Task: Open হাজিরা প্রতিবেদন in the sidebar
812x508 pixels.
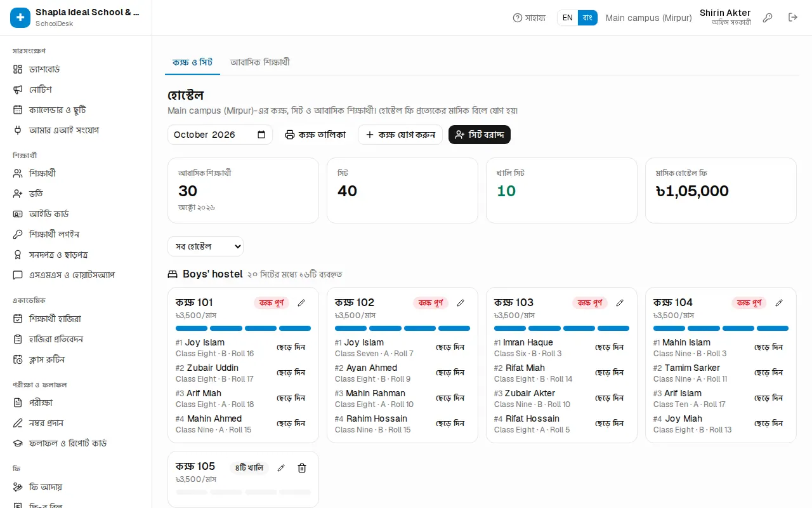Action: (76, 339)
